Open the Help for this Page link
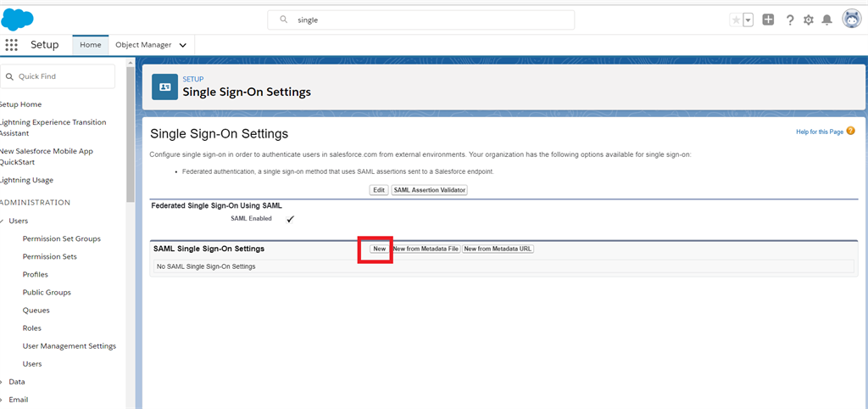 820,132
